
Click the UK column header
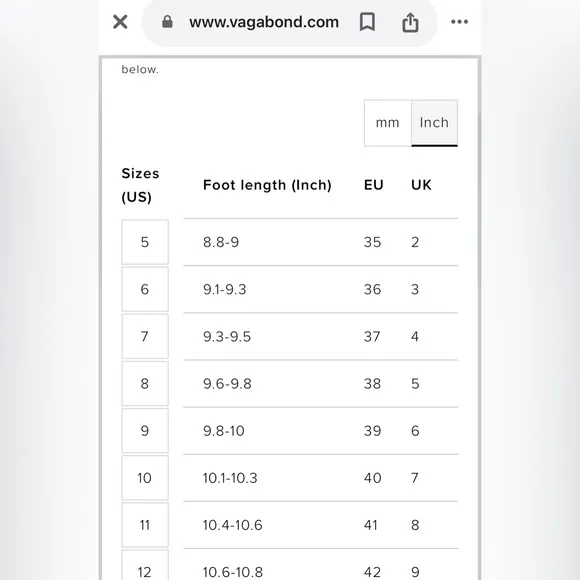tap(421, 185)
